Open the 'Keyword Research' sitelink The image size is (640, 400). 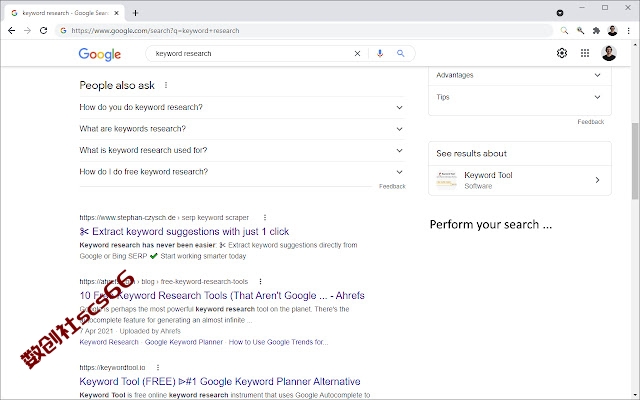coord(109,342)
